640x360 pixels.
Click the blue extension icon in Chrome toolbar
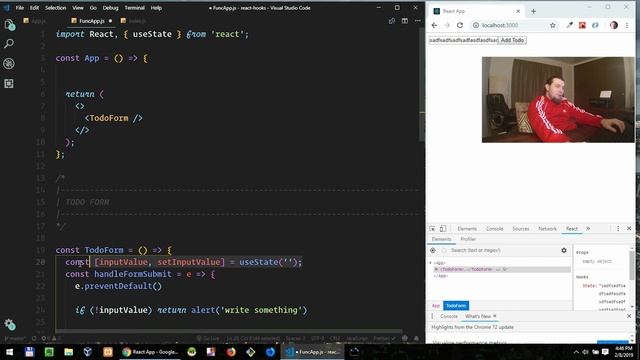(595, 25)
